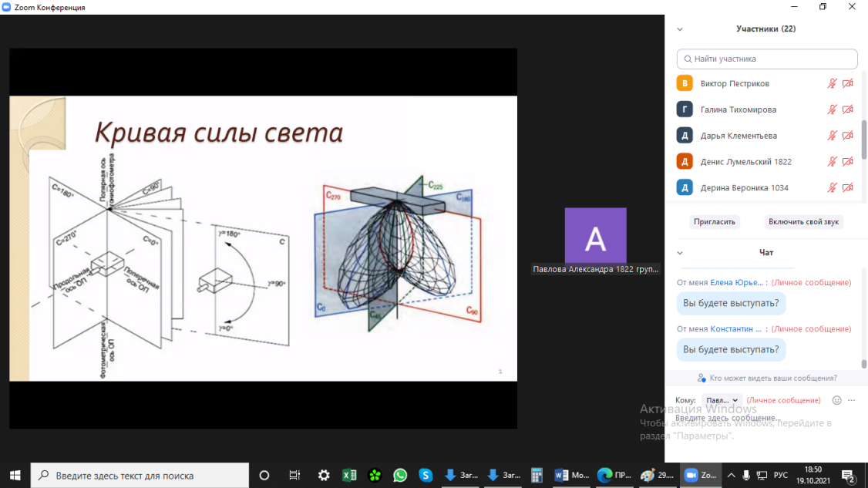This screenshot has width=868, height=488.
Task: Click the Пригласить button
Action: coord(715,221)
